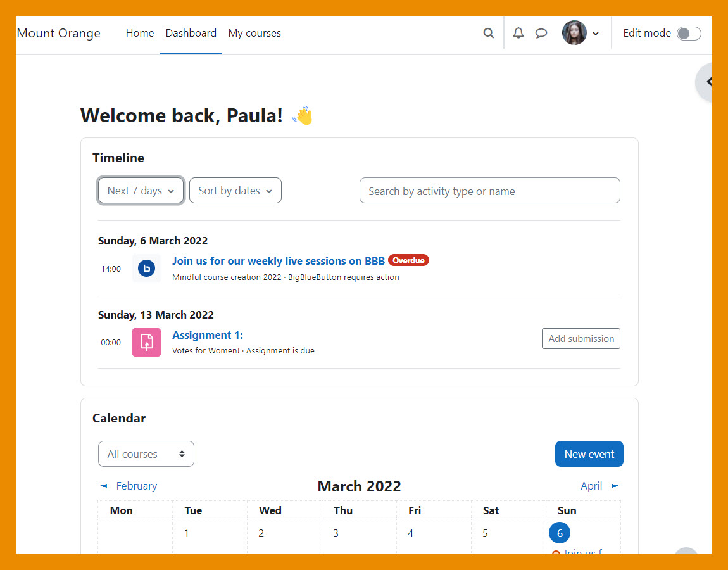Click the pink Assignment activity icon
Image resolution: width=728 pixels, height=570 pixels.
(x=146, y=342)
